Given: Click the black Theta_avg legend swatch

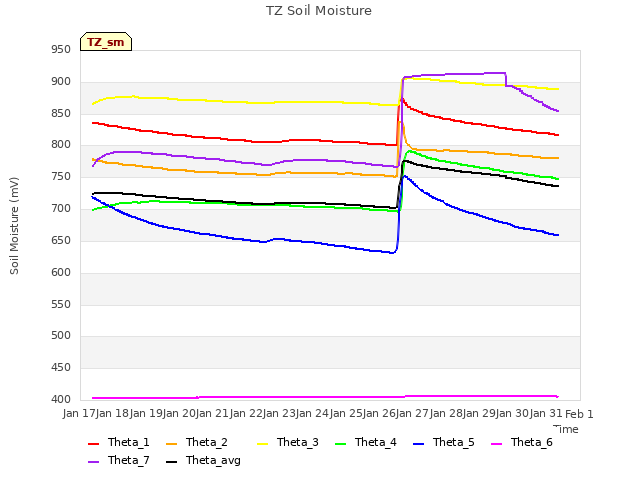Looking at the screenshot, I should pos(171,462).
